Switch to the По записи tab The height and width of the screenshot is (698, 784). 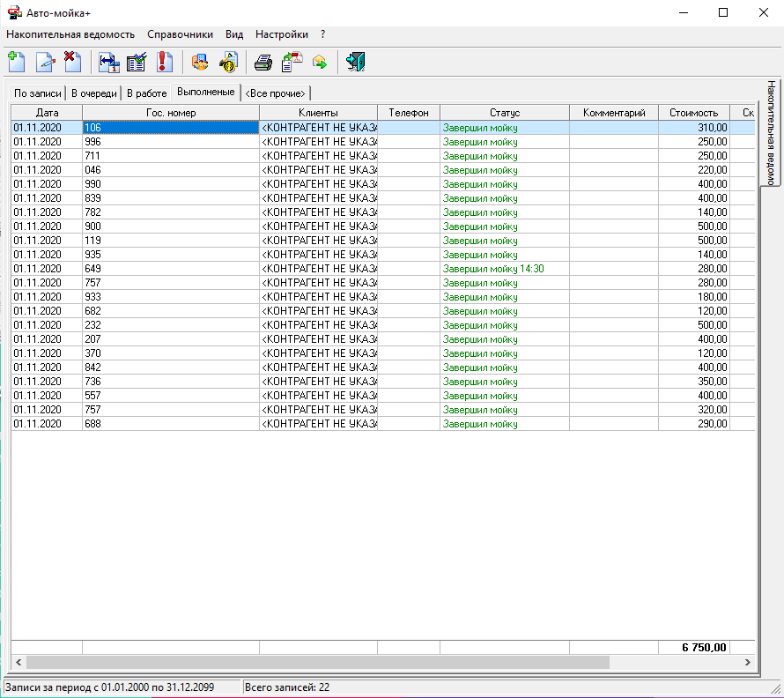tap(38, 93)
